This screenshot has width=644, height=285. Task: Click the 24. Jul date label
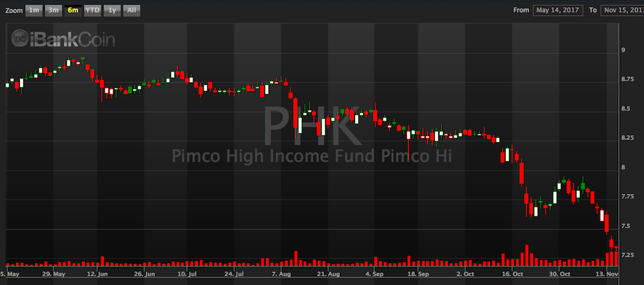tap(234, 274)
